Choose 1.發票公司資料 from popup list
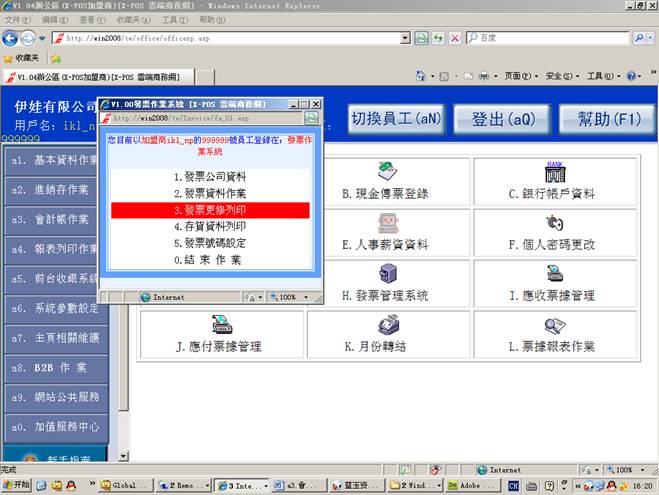Viewport: 659px width, 495px height. 209,177
